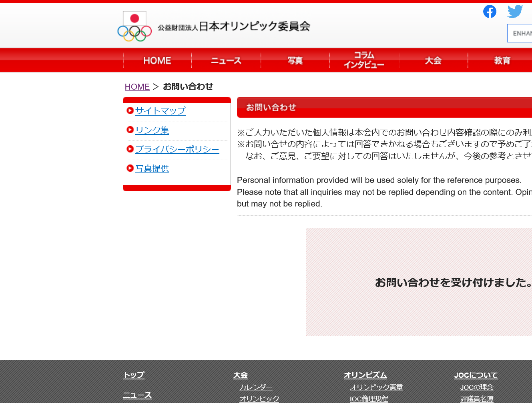Screen dimensions: 532x403
Task: Open the footer カレンダー link
Action: [256, 387]
